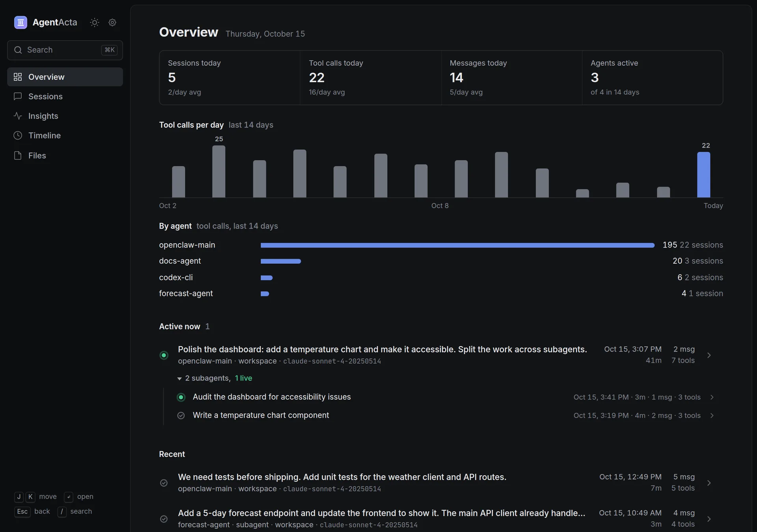
Task: Click the Oct 8 axis label
Action: [x=440, y=206]
